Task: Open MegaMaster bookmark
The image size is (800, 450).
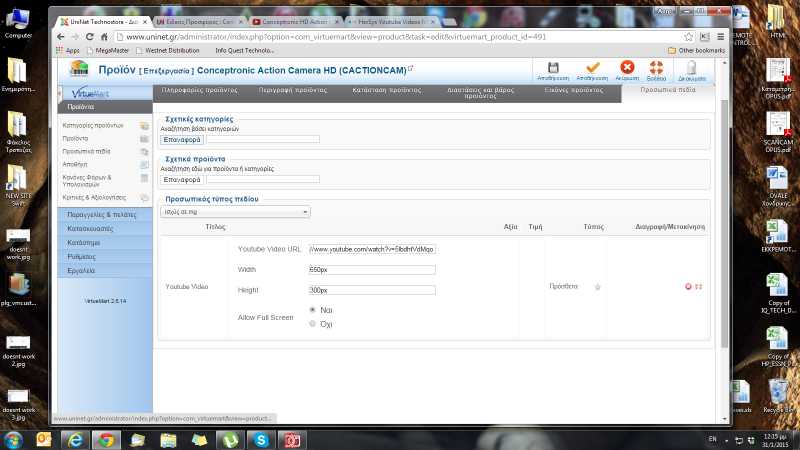Action: [108, 51]
